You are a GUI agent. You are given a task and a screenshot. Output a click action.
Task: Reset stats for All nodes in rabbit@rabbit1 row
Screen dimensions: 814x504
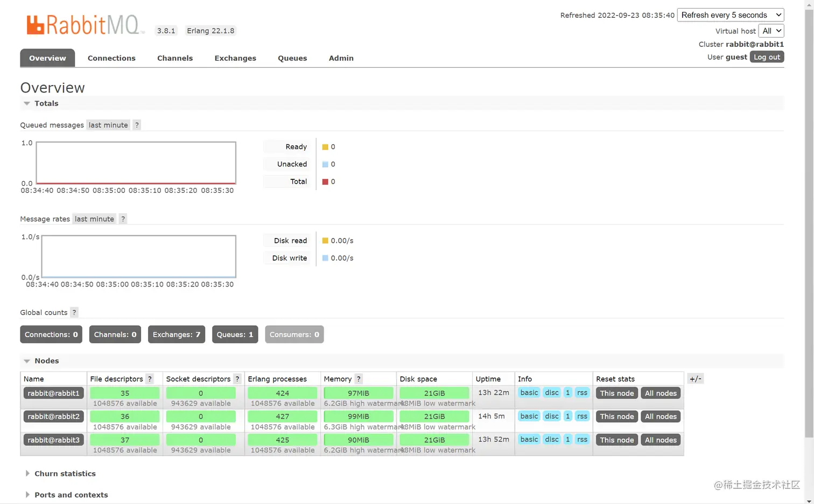[x=661, y=393]
